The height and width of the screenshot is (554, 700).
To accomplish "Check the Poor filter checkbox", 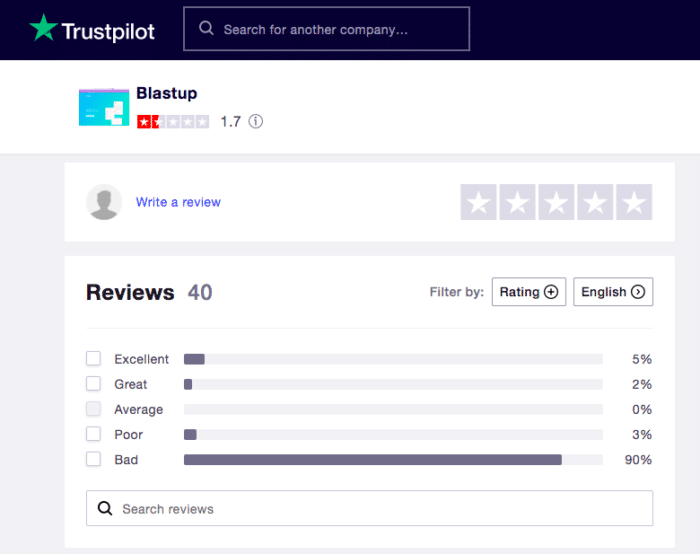I will [x=93, y=434].
